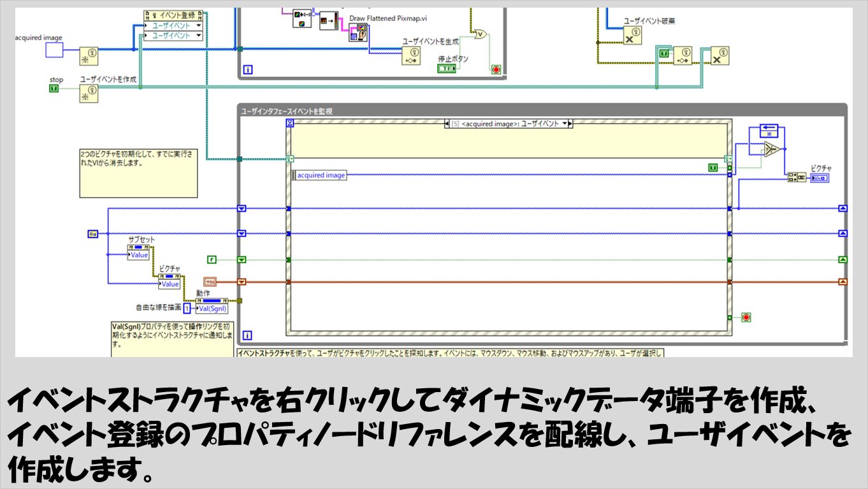Screen dimensions: 868x489
Task: Click the stop boolean terminal
Action: (54, 89)
